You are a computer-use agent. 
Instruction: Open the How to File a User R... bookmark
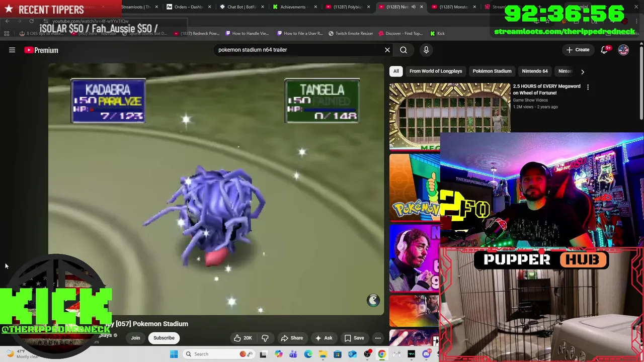tap(300, 34)
